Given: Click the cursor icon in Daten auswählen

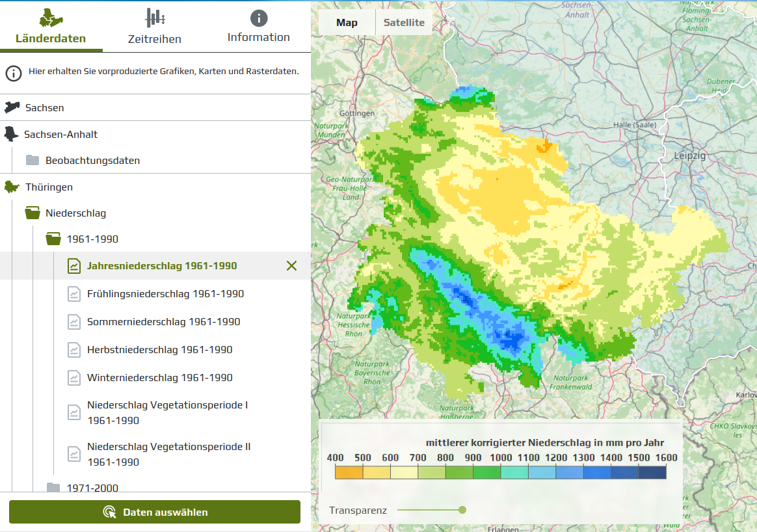Looking at the screenshot, I should (110, 512).
